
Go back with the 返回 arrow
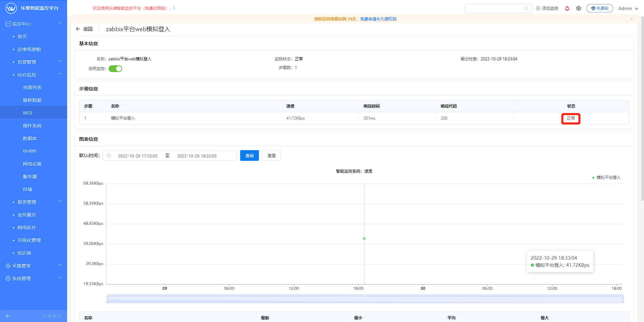tap(84, 29)
